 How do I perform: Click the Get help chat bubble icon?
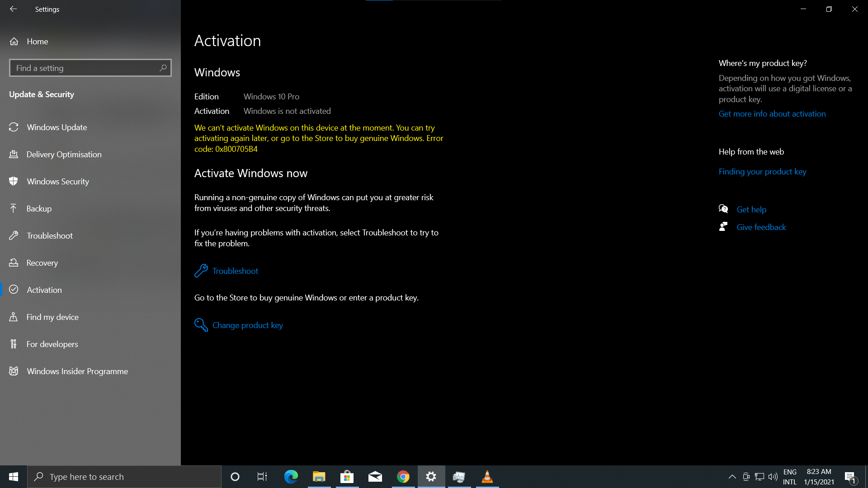[723, 209]
